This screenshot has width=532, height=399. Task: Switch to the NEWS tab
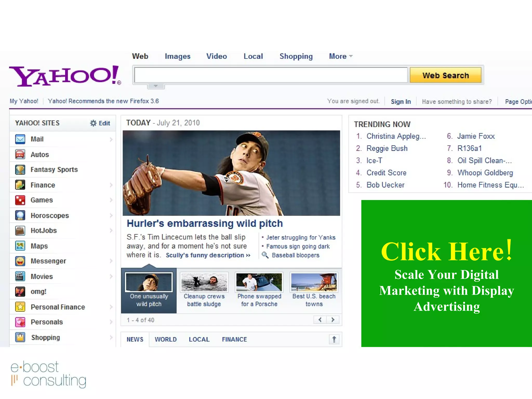click(135, 339)
